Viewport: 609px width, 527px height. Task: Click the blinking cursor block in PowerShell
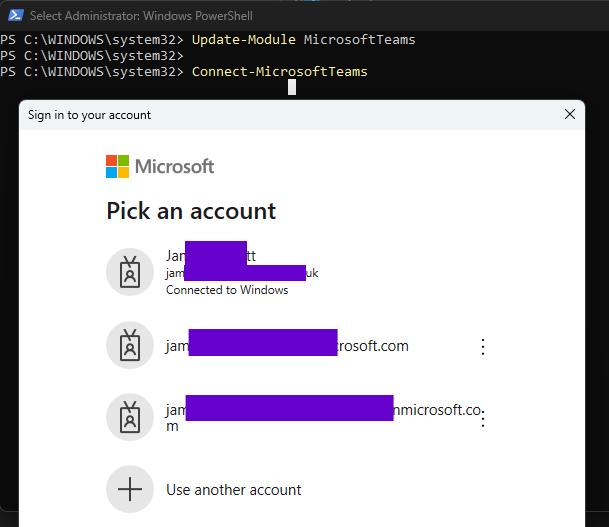click(292, 87)
